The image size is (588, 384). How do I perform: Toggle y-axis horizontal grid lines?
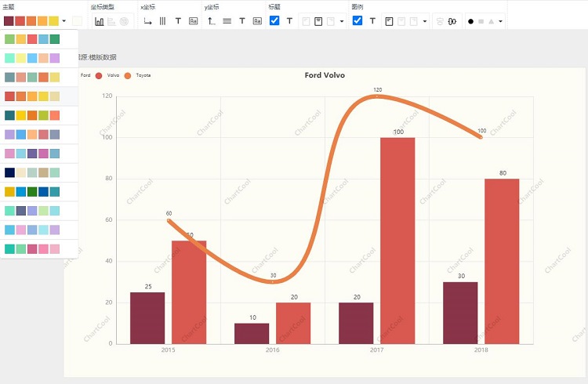tap(227, 21)
